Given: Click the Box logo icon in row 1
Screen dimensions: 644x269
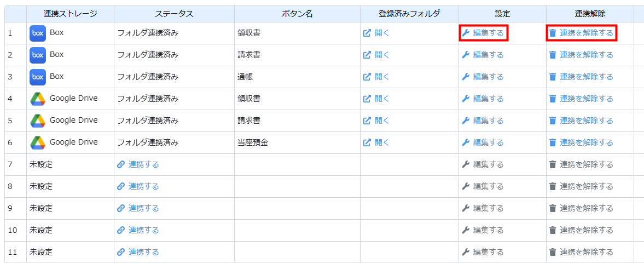Looking at the screenshot, I should tap(37, 33).
